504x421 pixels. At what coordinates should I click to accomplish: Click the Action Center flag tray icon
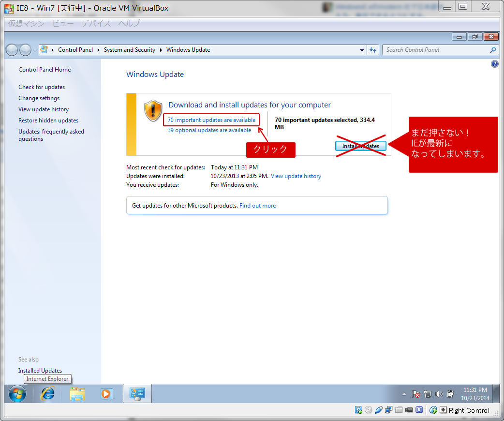pos(415,394)
